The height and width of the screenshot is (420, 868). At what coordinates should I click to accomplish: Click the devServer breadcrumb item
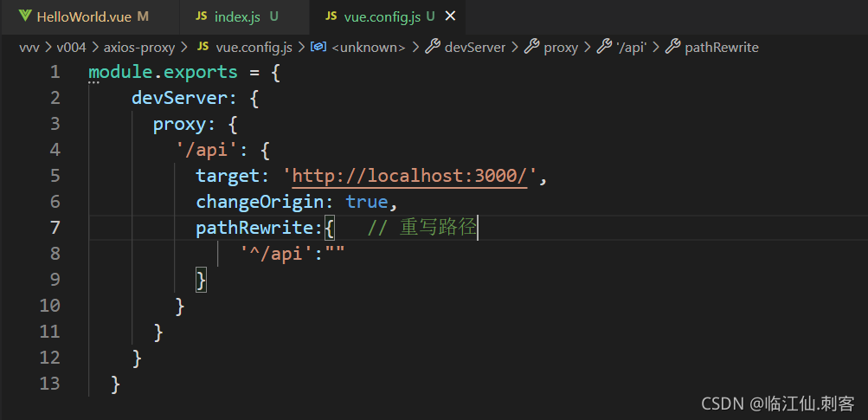pyautogui.click(x=475, y=48)
